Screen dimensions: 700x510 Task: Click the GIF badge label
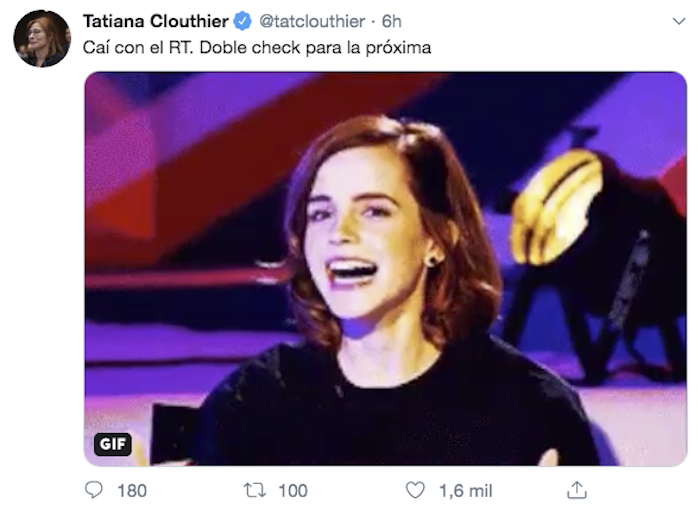[x=112, y=444]
